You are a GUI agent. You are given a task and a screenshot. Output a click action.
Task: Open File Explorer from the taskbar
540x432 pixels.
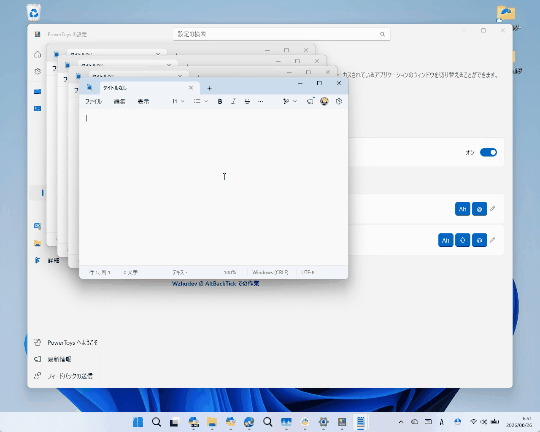click(x=212, y=422)
